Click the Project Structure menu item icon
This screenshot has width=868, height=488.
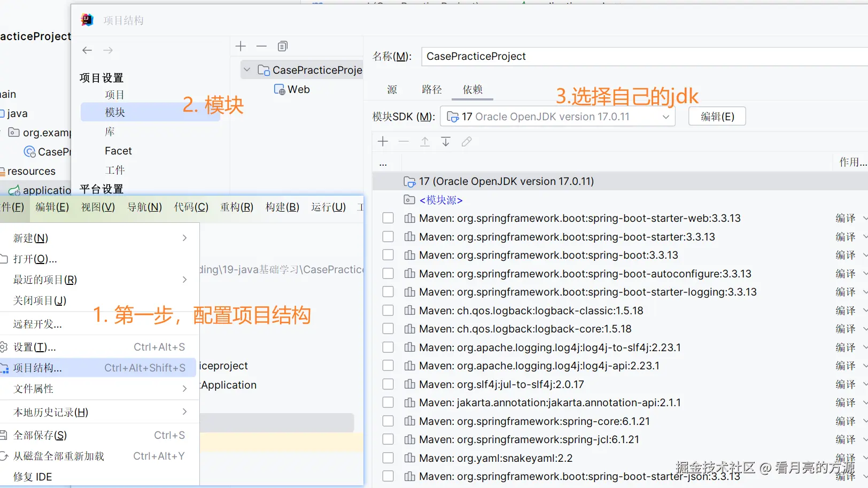tap(4, 368)
